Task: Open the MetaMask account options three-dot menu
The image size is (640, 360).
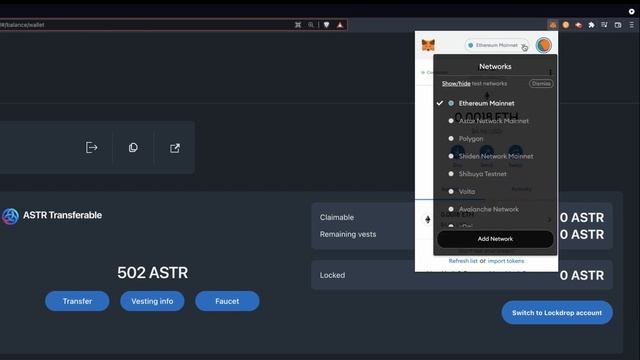Action: click(550, 72)
